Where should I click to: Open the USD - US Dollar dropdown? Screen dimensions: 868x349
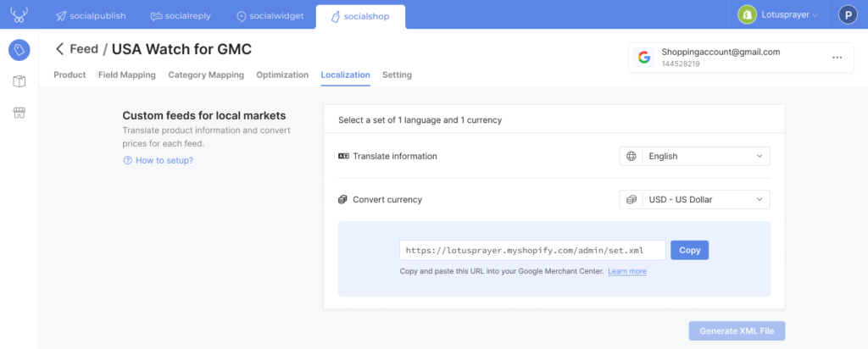tap(695, 200)
